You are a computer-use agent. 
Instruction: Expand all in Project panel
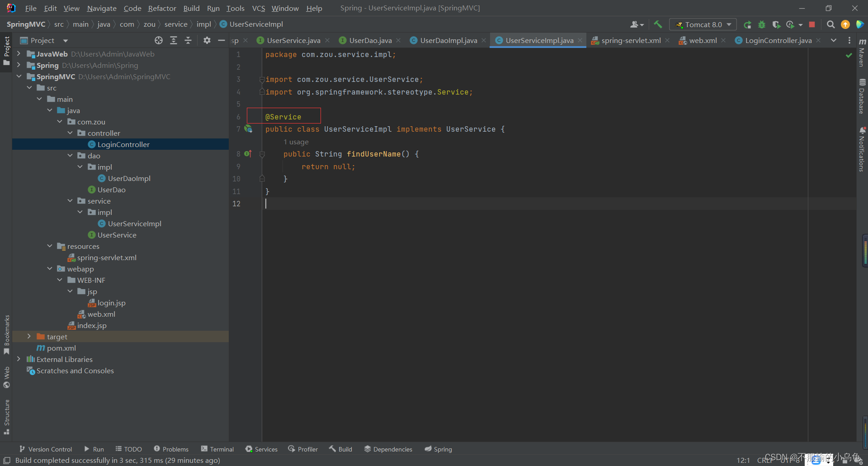tap(174, 40)
